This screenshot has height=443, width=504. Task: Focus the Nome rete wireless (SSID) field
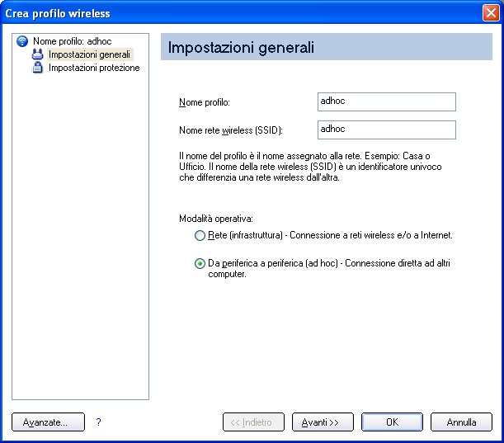tap(387, 130)
